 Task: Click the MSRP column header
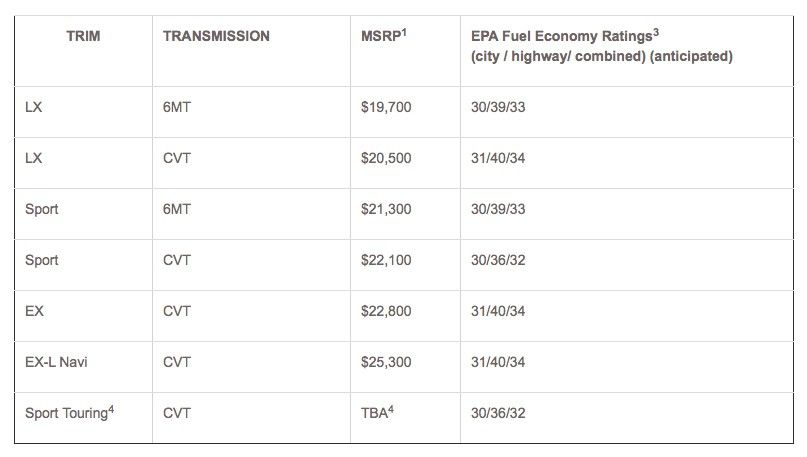[x=383, y=36]
